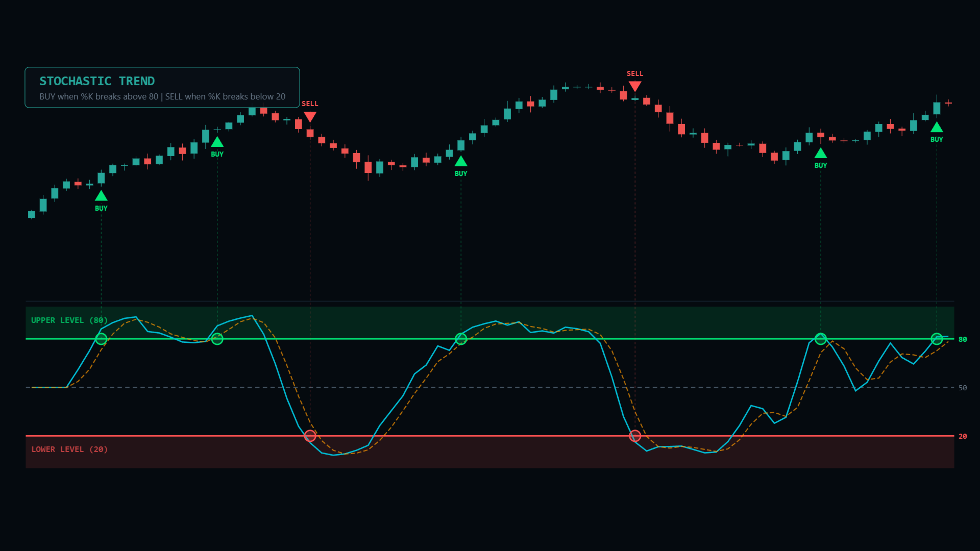This screenshot has width=980, height=551.
Task: Click the second BUY text label
Action: (217, 154)
